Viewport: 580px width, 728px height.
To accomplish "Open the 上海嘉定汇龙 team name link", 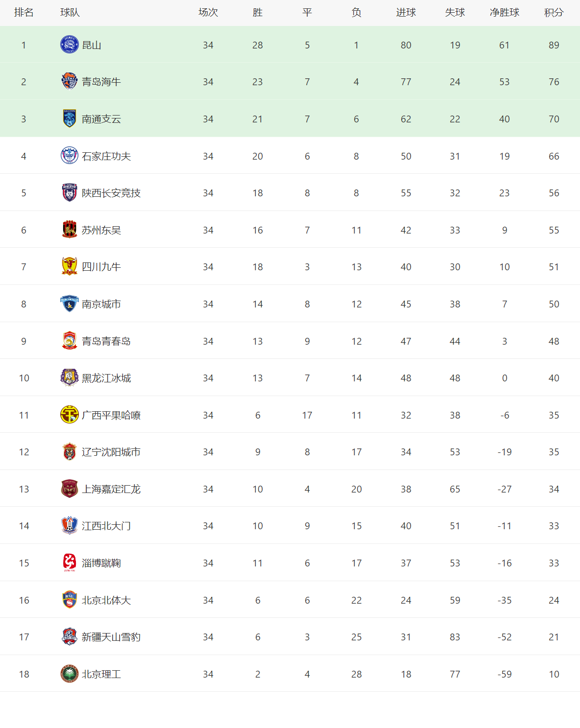I will click(111, 489).
